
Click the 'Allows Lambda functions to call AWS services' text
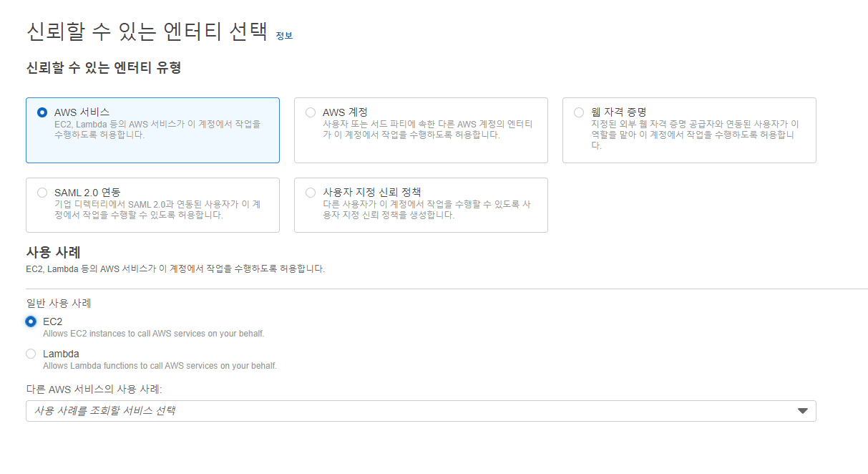click(x=160, y=366)
